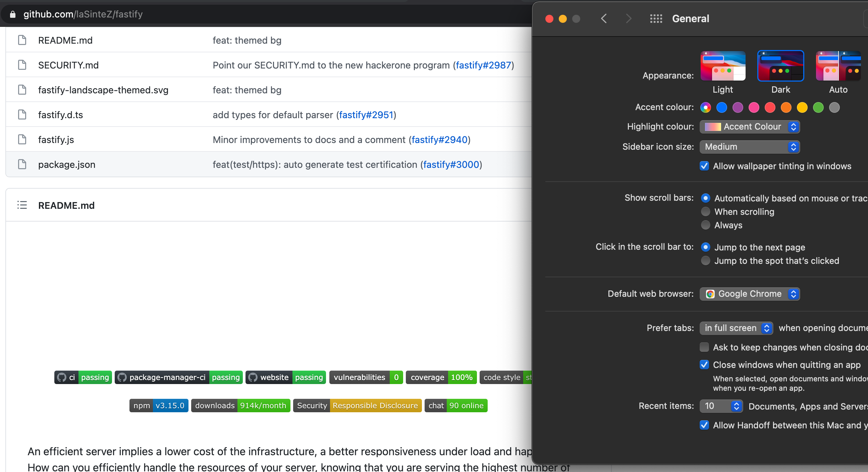Open the Prefer tabs dropdown

click(736, 328)
